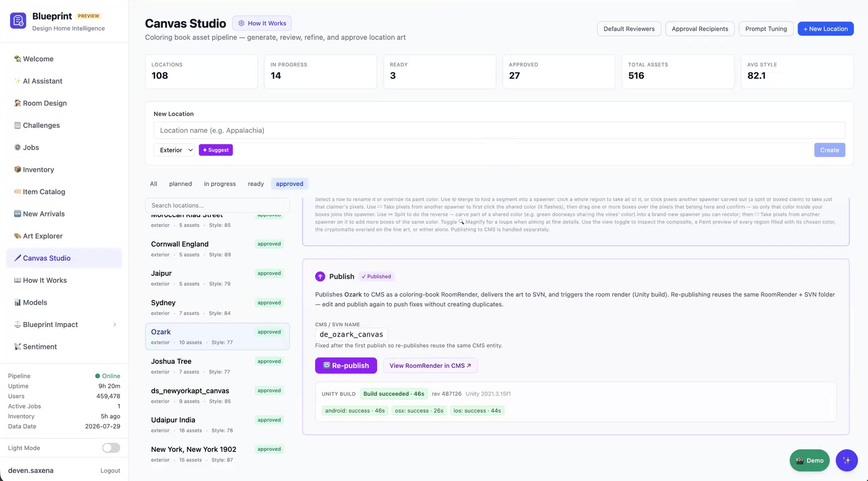Click the Item Catalog icon
Viewport: 868px width, 481px height.
(18, 192)
